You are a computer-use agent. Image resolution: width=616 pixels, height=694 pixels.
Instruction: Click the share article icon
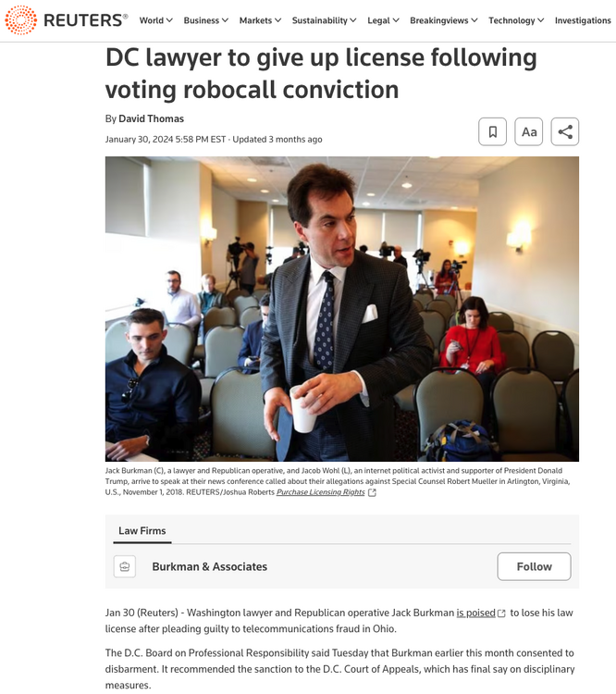564,131
